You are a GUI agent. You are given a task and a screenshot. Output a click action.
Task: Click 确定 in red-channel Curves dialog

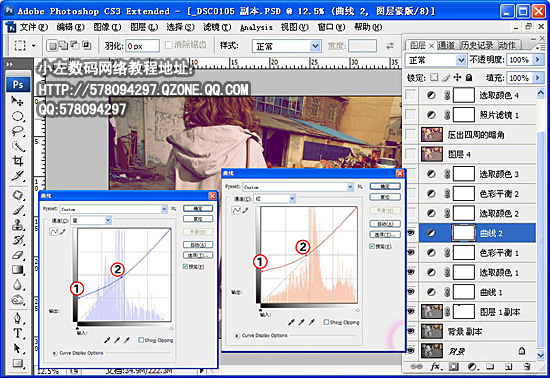385,186
